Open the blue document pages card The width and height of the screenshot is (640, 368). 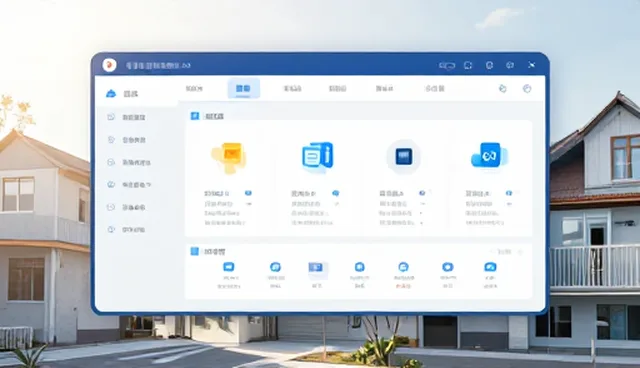pyautogui.click(x=318, y=157)
